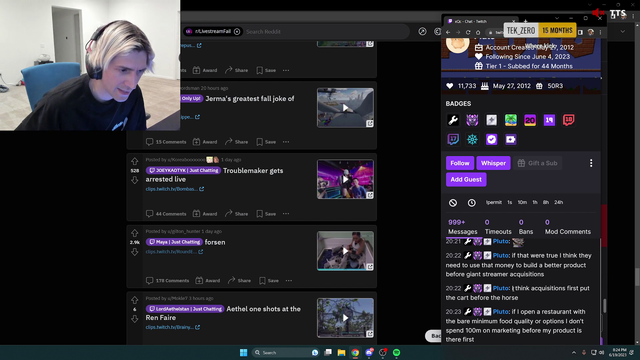Open 44 Comments on Troublemaker post

(166, 214)
